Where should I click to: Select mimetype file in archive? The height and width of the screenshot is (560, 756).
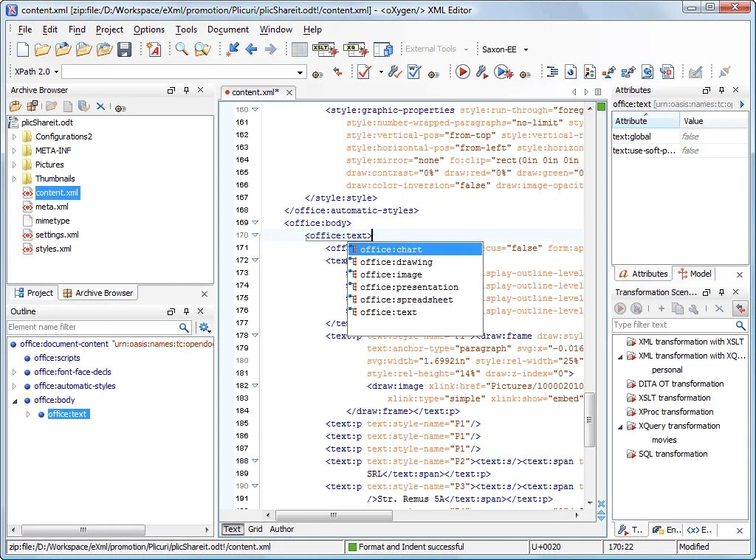[x=52, y=221]
